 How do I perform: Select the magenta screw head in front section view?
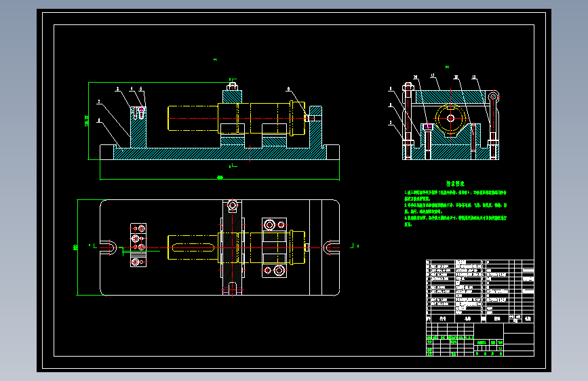click(141, 110)
